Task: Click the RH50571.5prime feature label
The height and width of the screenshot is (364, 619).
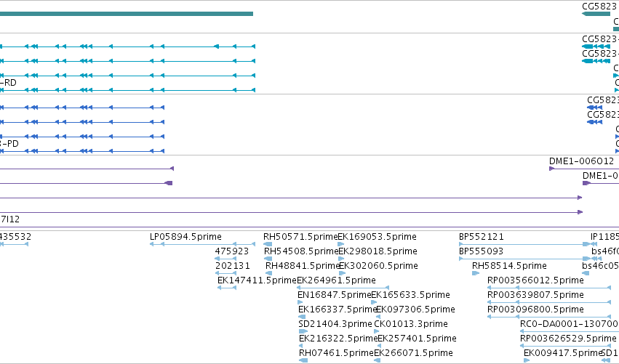Action: tap(300, 237)
